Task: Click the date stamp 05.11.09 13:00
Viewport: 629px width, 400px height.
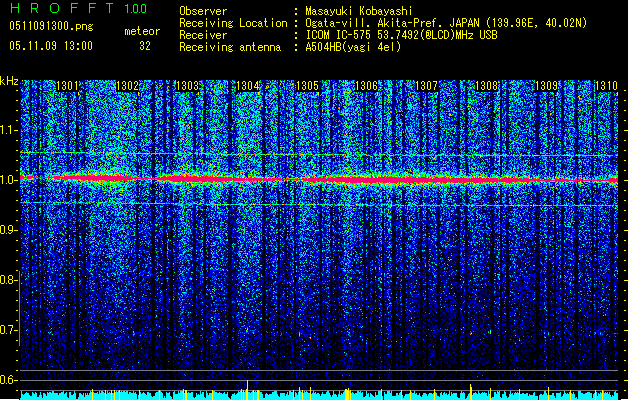Action: coord(51,46)
